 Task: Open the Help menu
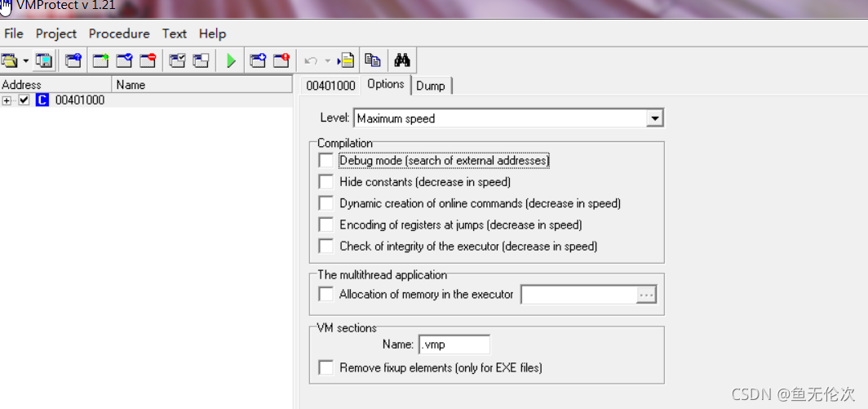coord(213,33)
